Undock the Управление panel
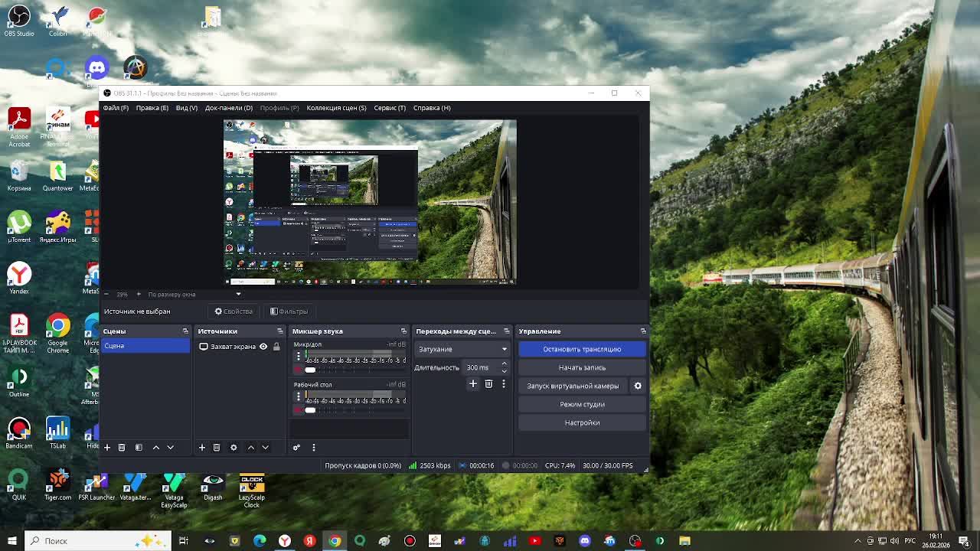This screenshot has height=551, width=980. click(643, 331)
